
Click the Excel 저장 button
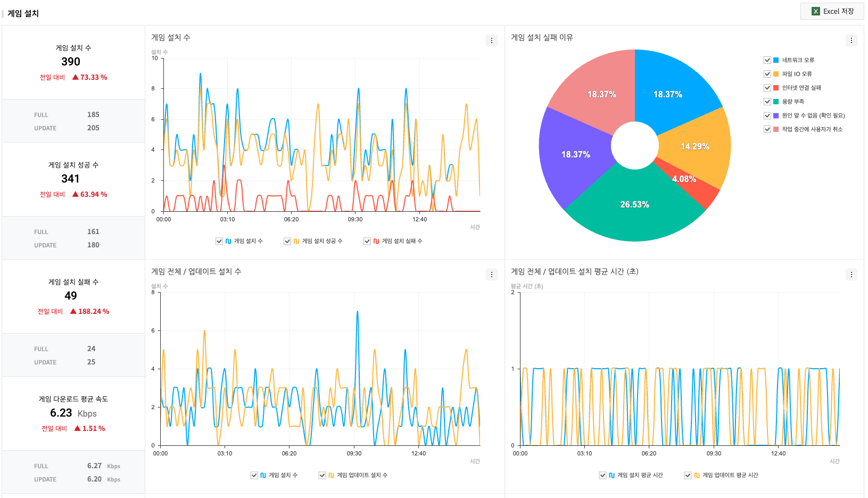click(832, 11)
